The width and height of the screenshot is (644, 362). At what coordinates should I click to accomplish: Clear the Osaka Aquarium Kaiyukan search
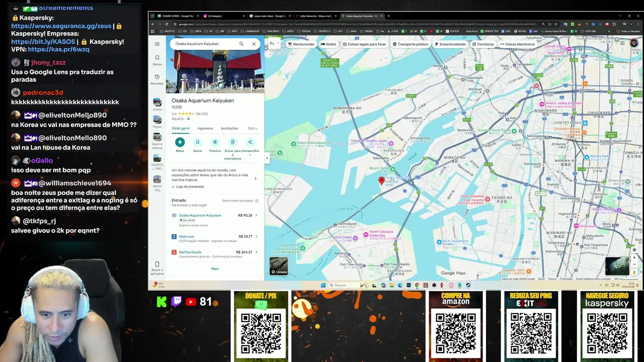point(254,44)
